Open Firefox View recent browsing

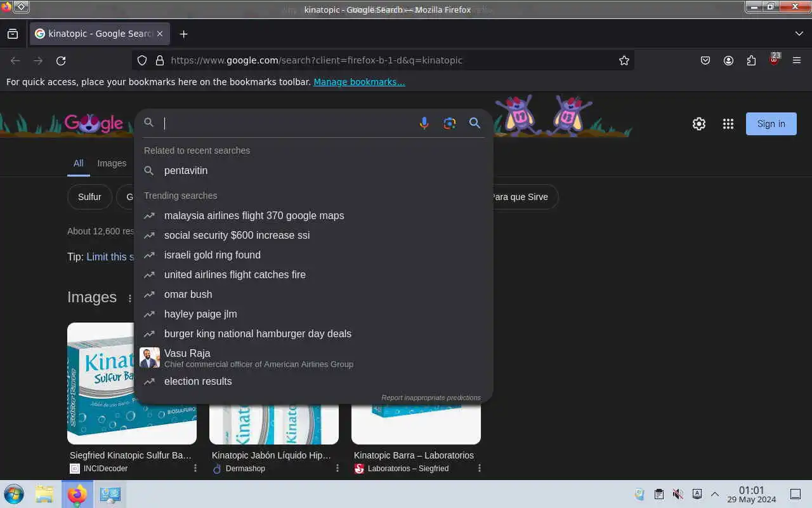click(13, 34)
